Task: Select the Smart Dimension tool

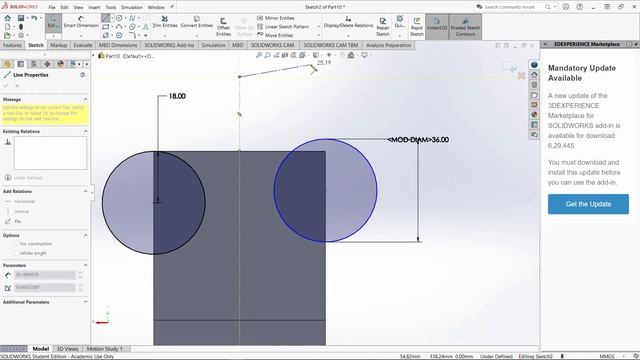Action: click(x=81, y=22)
